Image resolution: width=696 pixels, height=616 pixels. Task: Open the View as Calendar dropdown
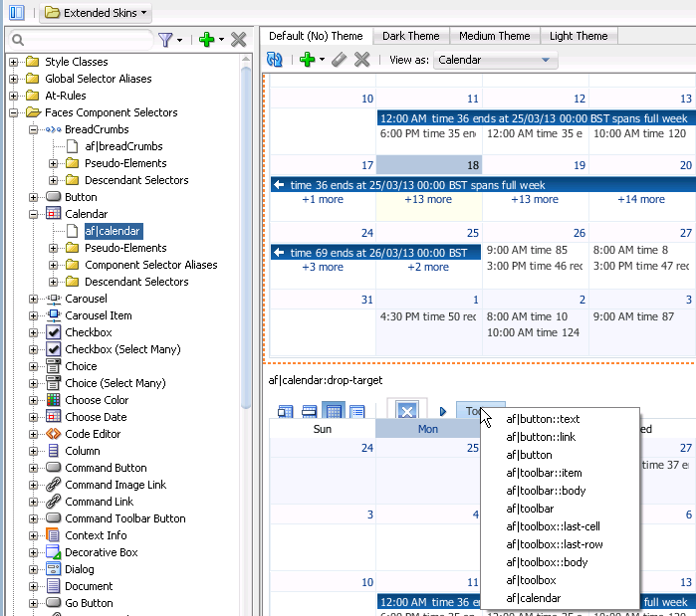[x=496, y=60]
